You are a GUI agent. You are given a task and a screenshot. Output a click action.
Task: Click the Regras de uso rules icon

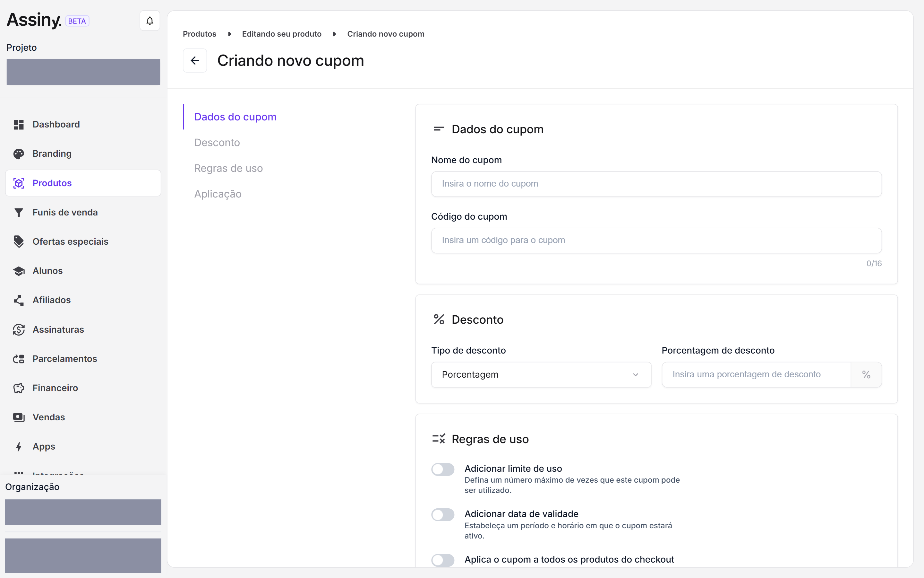(x=439, y=439)
